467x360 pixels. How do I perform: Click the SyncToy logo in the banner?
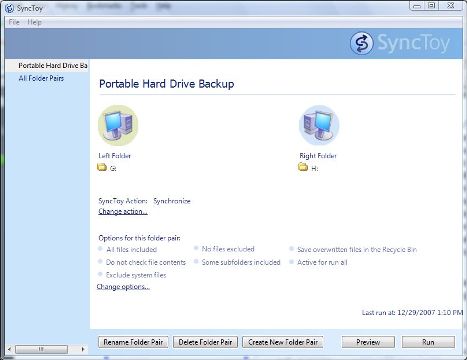400,43
